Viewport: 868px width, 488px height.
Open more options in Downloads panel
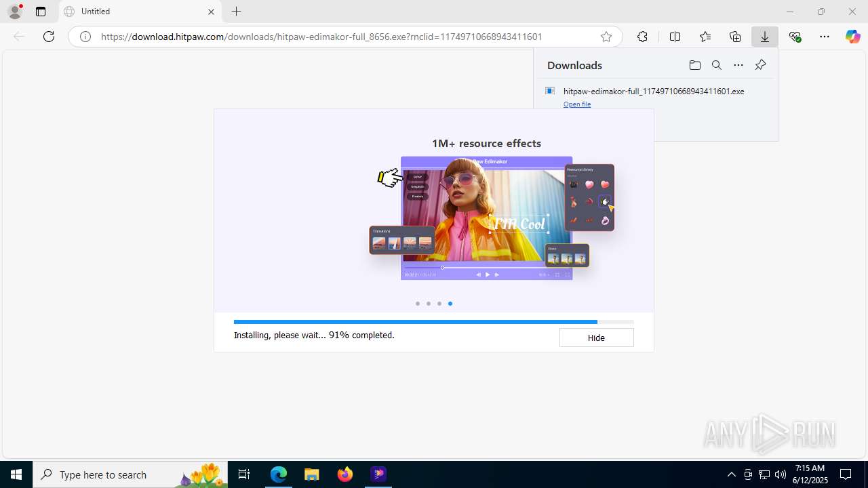738,65
